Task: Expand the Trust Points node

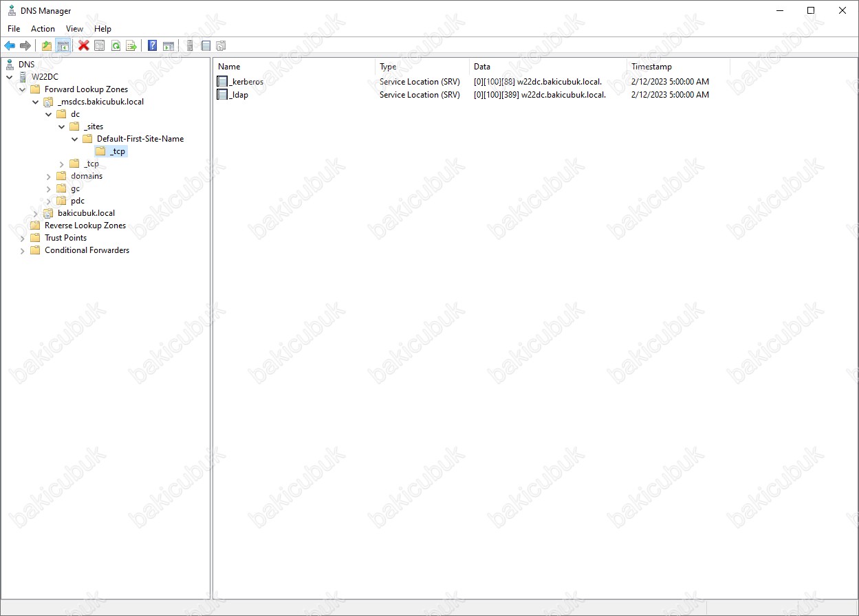Action: click(23, 238)
